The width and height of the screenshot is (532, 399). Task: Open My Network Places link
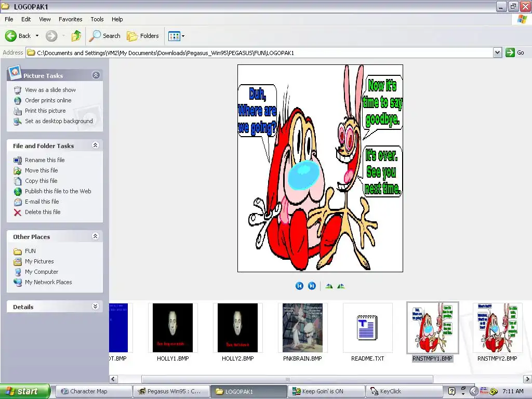point(48,282)
